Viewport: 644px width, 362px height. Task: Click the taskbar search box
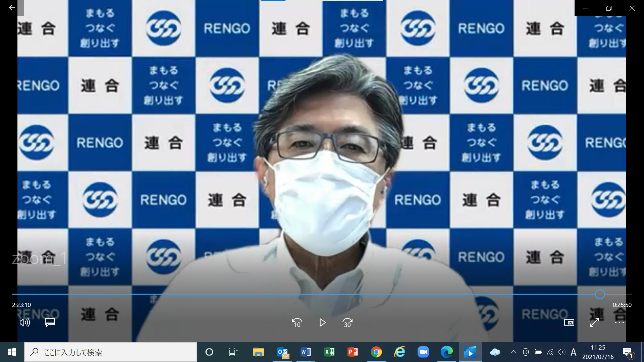click(111, 352)
